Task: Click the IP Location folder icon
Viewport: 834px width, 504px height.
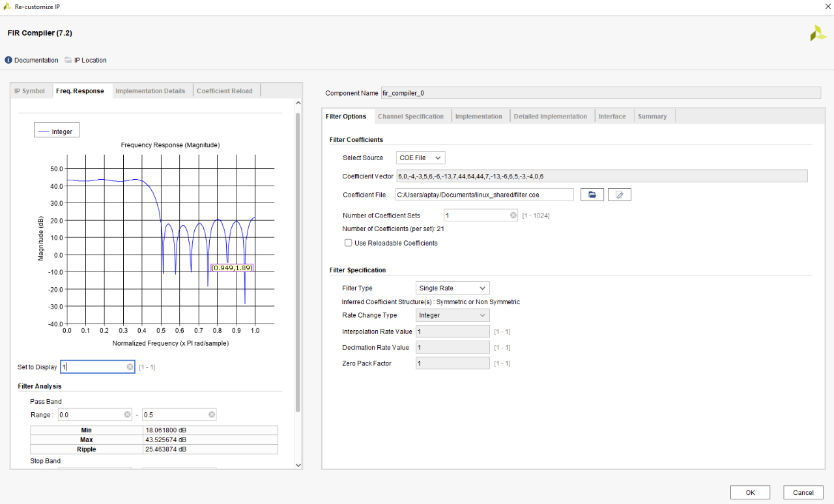Action: 68,60
